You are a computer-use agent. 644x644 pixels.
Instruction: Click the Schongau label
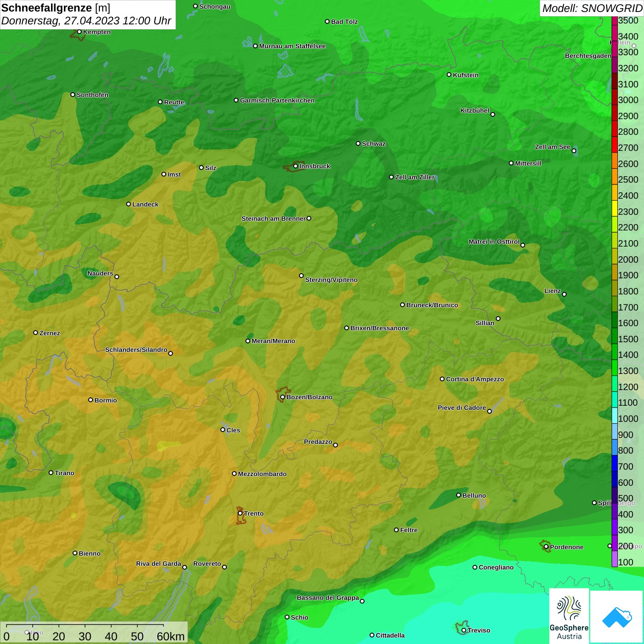[x=214, y=6]
